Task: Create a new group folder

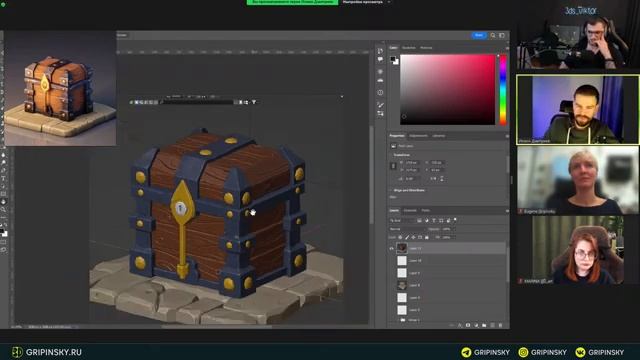Action: (x=484, y=325)
